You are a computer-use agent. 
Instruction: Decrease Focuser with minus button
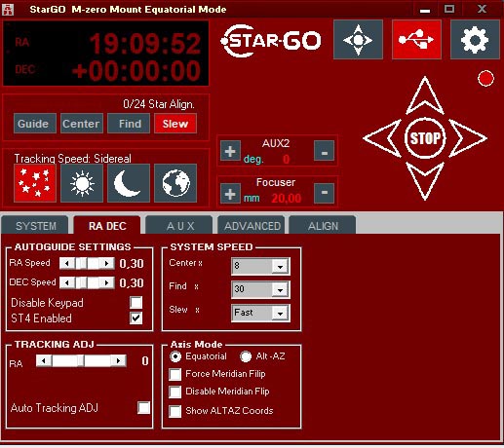[x=324, y=194]
